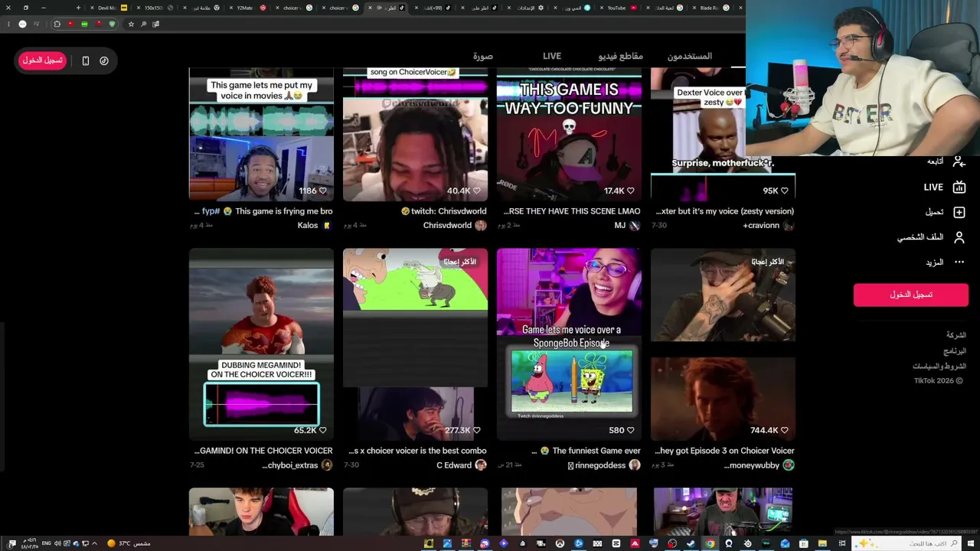
Task: Open the LIVE sidebar icon
Action: [x=959, y=187]
